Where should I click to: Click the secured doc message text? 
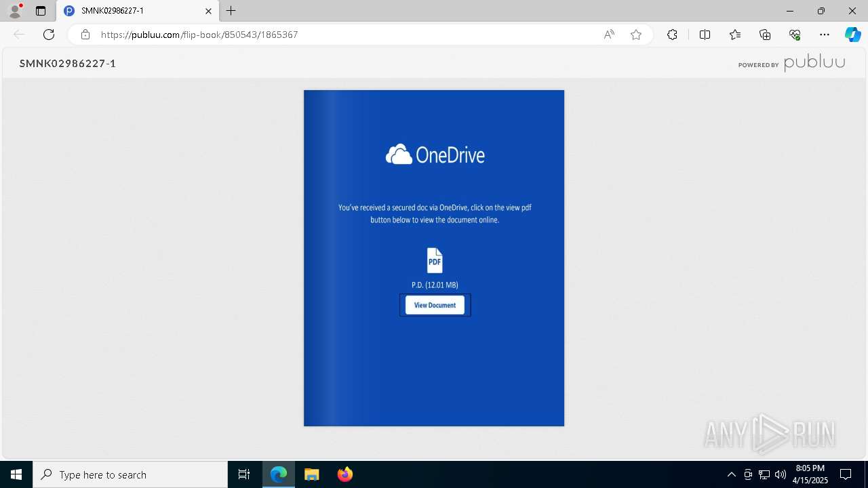[435, 213]
